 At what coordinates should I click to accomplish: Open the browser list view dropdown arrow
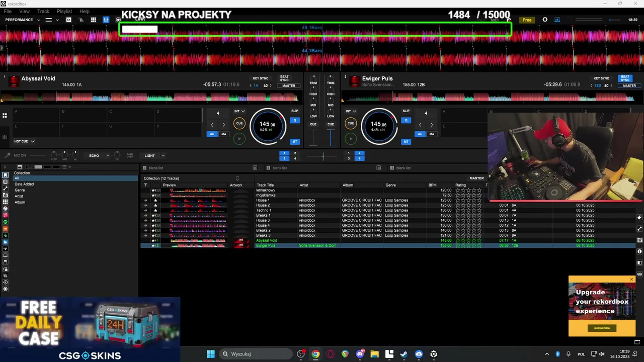[x=69, y=167]
